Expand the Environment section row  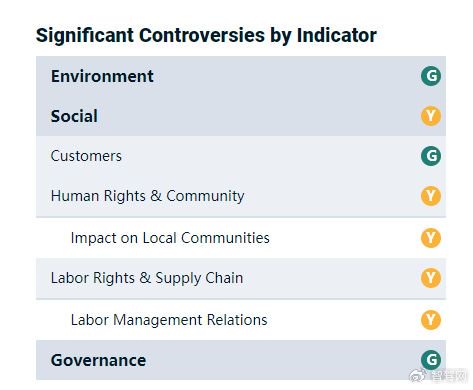[x=241, y=76]
